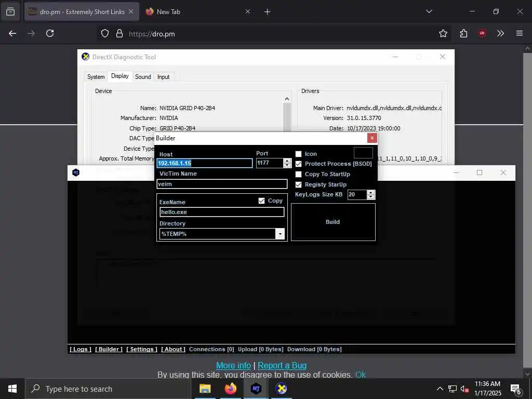Open File Explorer from taskbar

[205, 389]
